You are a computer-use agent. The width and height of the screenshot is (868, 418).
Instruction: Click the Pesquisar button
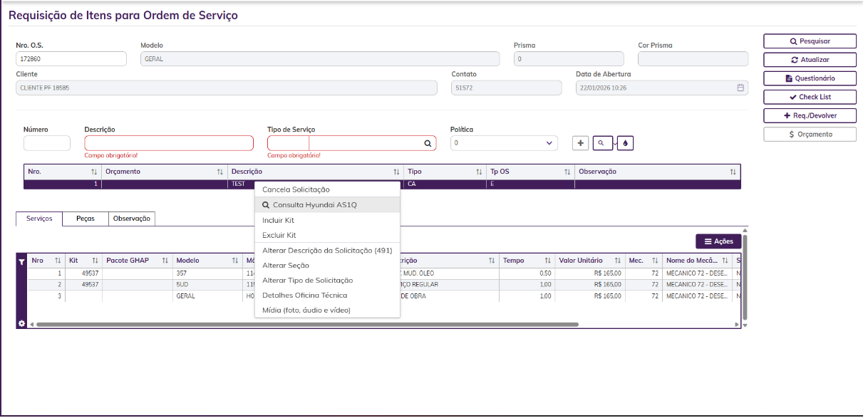coord(810,41)
